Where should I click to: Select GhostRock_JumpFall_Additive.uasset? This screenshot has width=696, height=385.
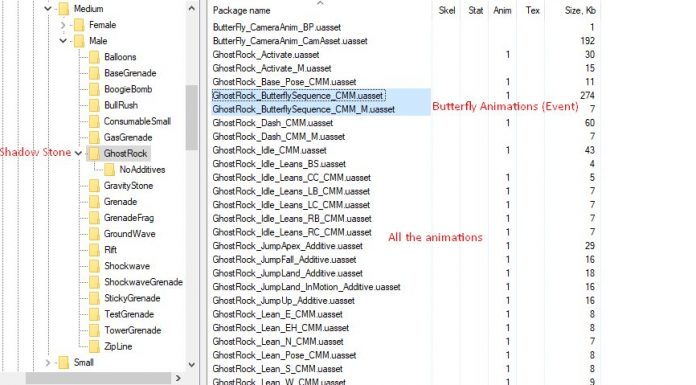pyautogui.click(x=285, y=260)
